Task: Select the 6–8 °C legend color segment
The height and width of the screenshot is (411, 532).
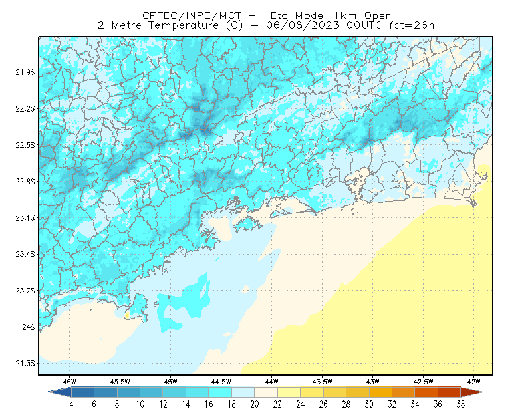Action: point(106,392)
